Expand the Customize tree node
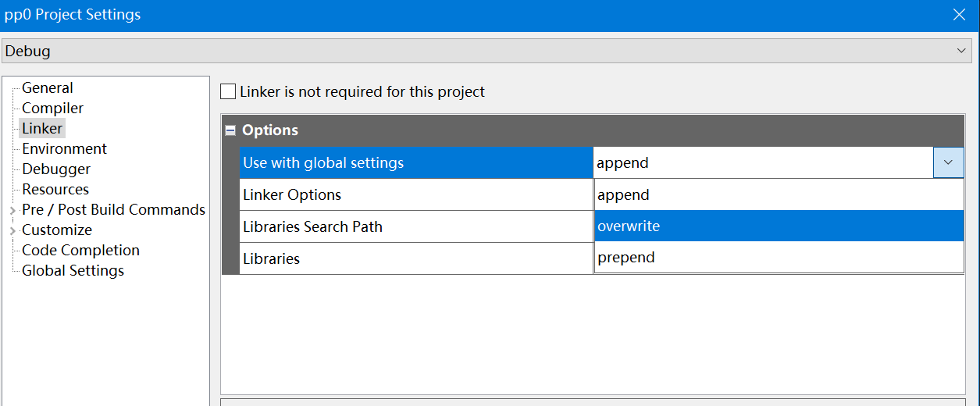The width and height of the screenshot is (980, 406). 12,231
